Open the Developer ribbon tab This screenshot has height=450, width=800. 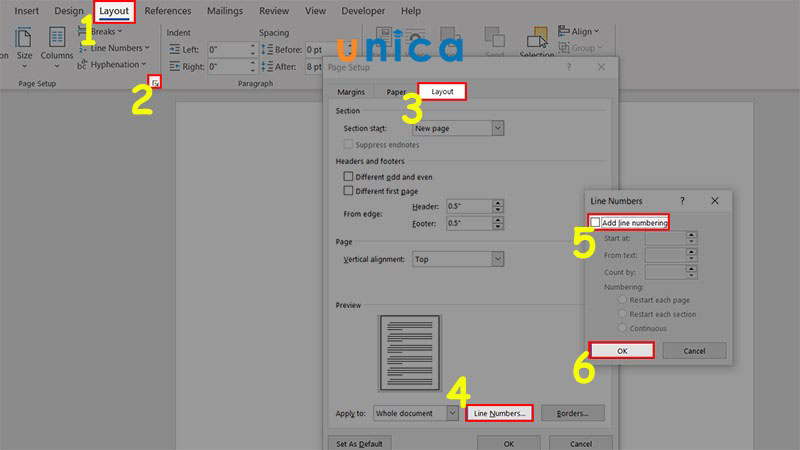pos(363,11)
